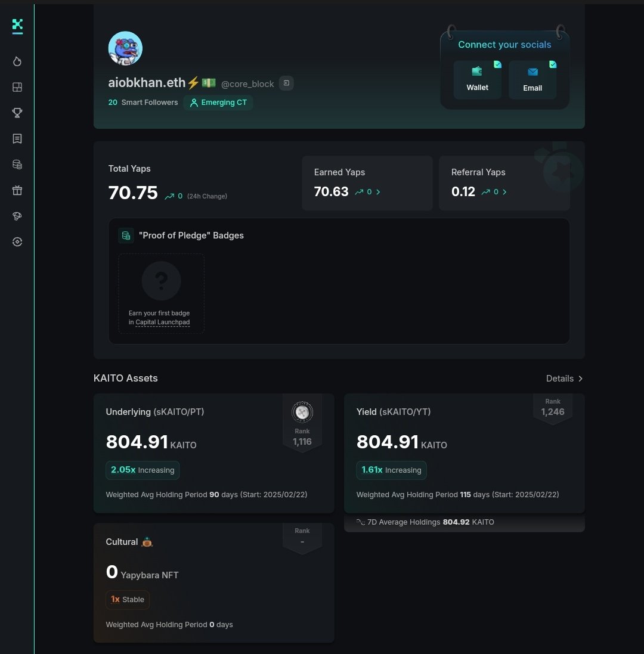Viewport: 644px width, 654px height.
Task: Click the 7D Average Holdings wave icon
Action: (x=361, y=522)
